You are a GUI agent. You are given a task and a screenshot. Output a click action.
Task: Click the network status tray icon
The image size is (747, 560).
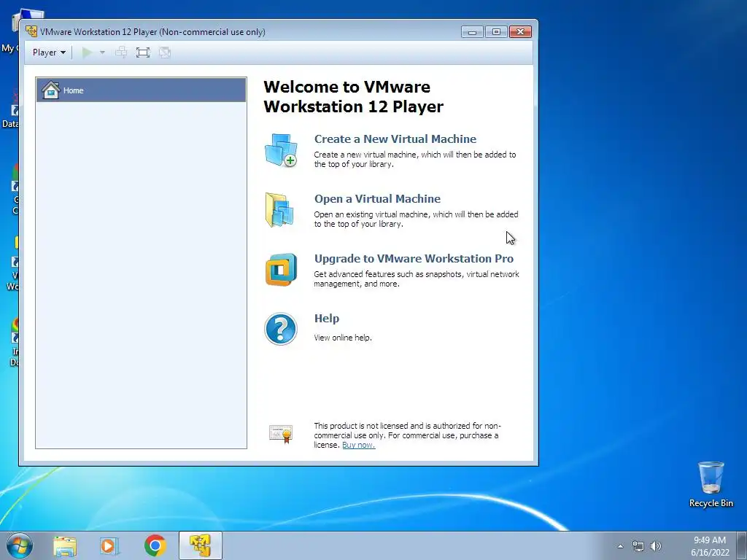coord(638,546)
